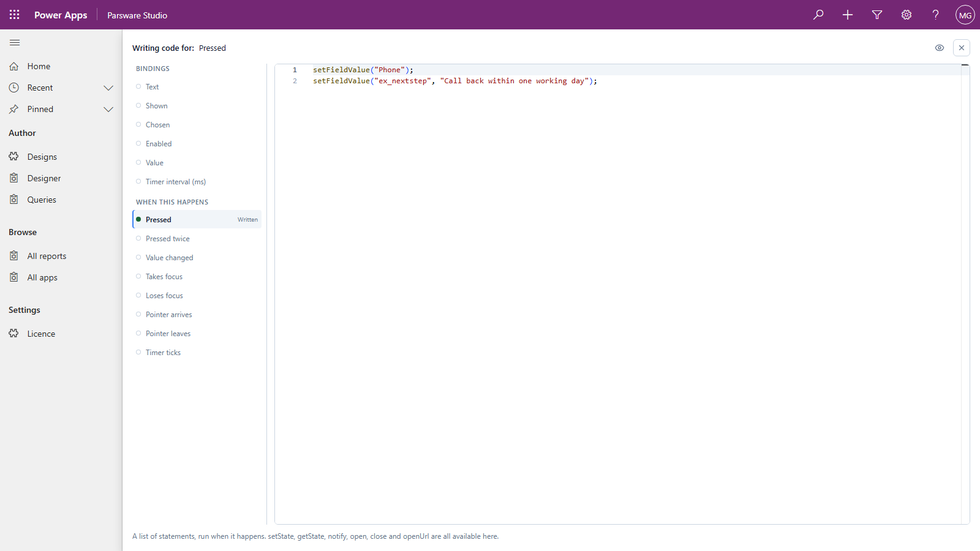Viewport: 980px width, 551px height.
Task: Select the Shown binding
Action: 197,106
